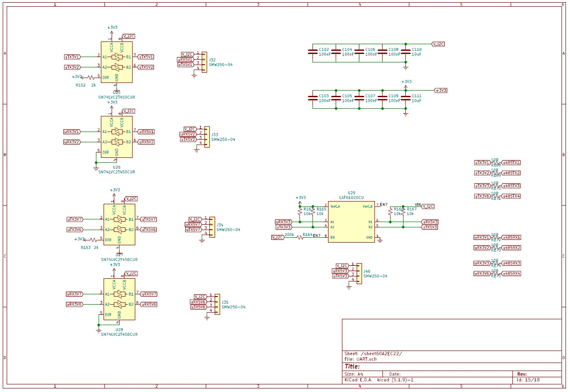
Task: Select the U28 level shifter symbol
Action: [x=119, y=299]
